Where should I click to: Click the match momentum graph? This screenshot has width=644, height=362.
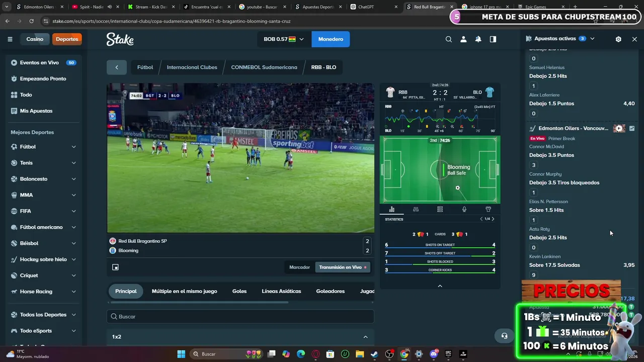click(x=440, y=119)
